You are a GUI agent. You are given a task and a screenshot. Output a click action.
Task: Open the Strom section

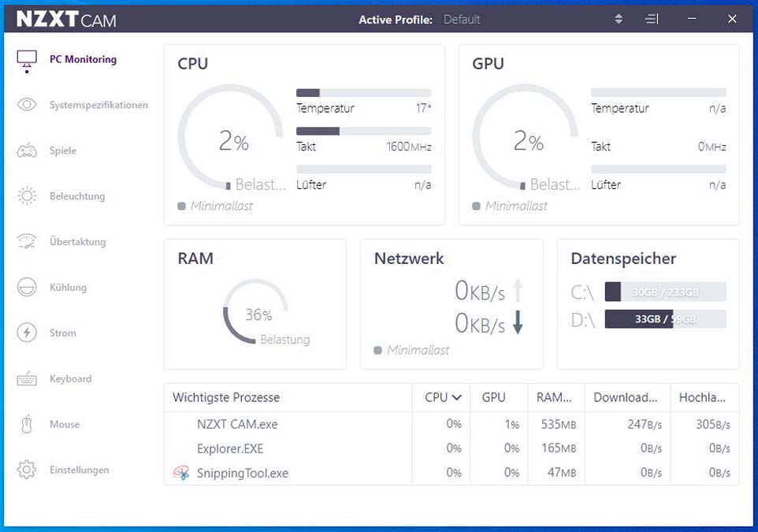62,333
